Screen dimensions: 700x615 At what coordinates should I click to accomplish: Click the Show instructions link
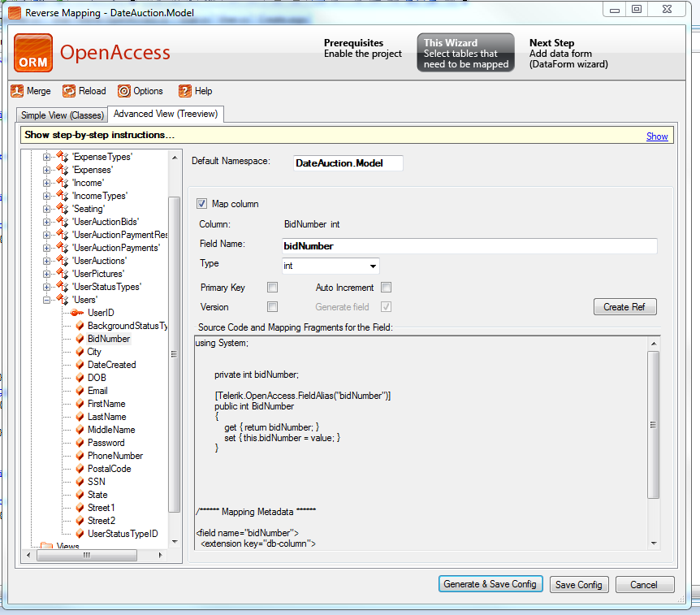(x=657, y=136)
